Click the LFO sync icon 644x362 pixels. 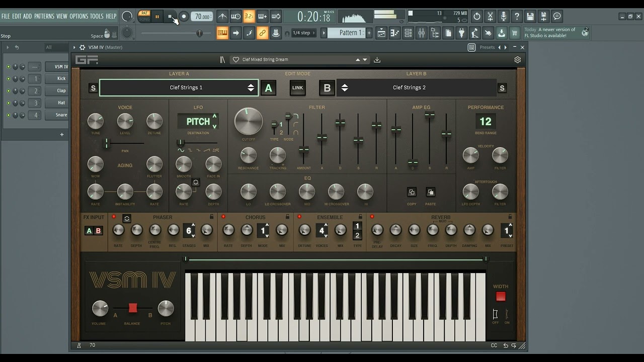pos(196,182)
